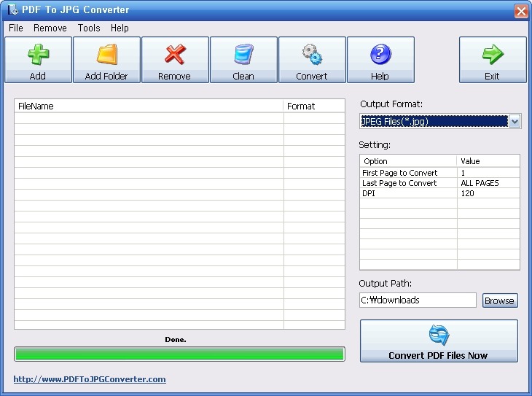532x396 pixels.
Task: Click the Browse button
Action: [499, 300]
